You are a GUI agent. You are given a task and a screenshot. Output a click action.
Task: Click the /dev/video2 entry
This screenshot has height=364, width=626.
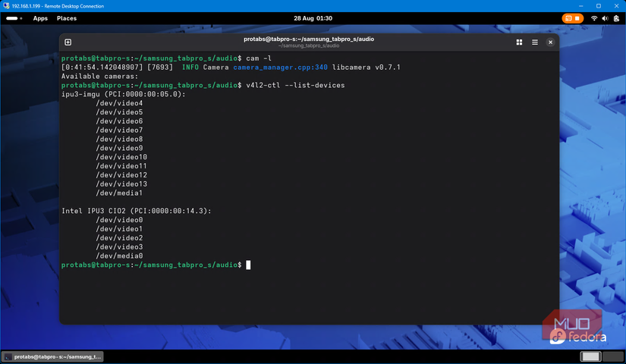[x=119, y=238]
